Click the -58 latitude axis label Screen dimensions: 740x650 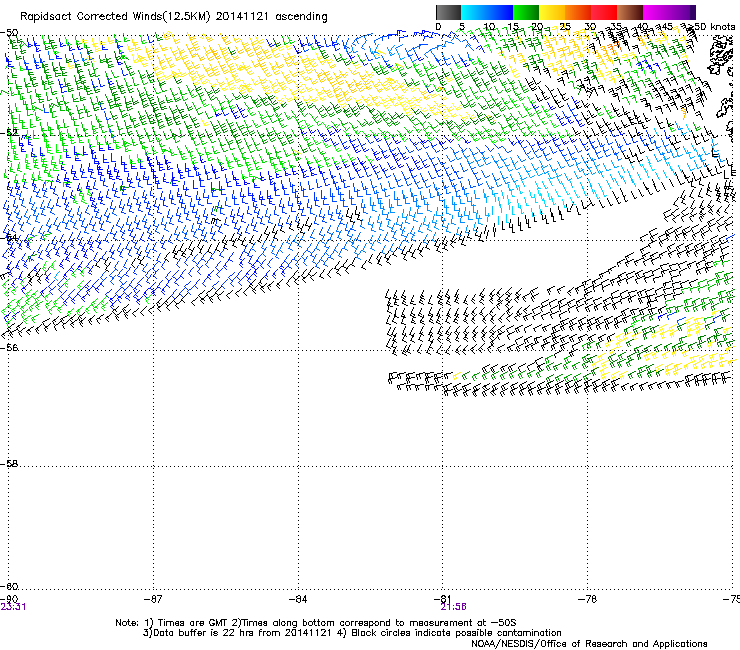tap(9, 464)
